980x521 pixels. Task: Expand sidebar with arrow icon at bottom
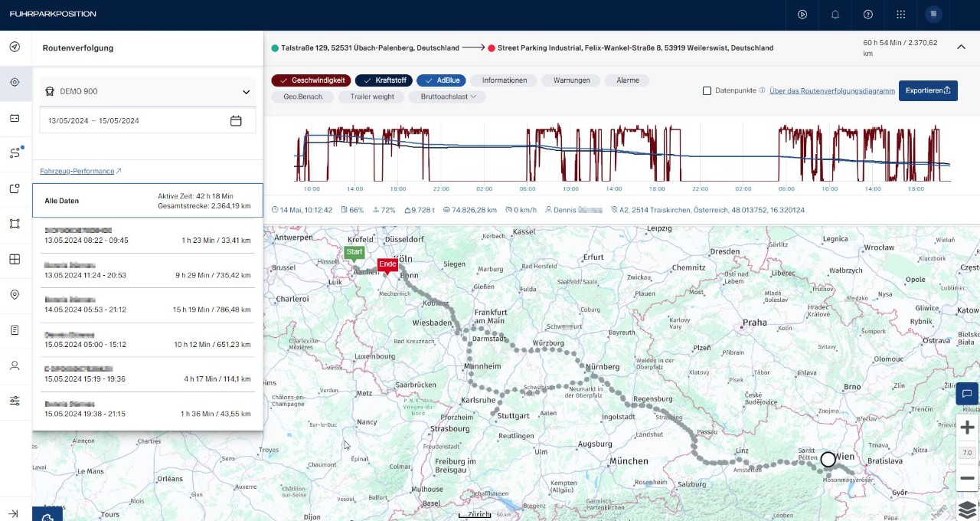point(14,513)
